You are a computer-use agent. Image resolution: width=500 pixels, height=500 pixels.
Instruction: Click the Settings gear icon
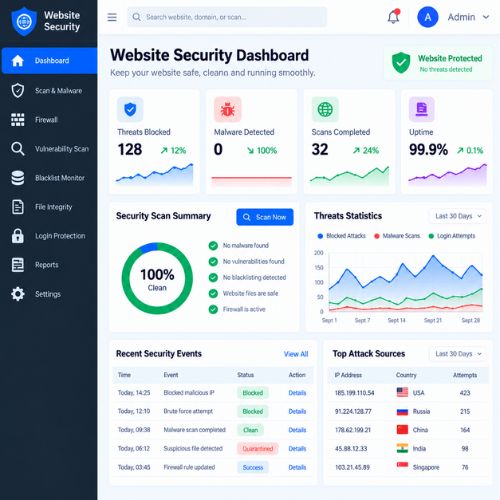(18, 294)
